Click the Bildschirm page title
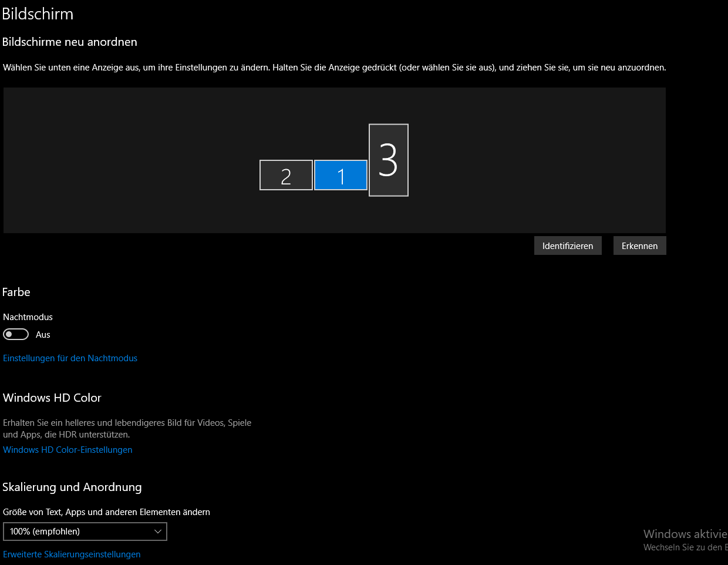 [x=38, y=14]
